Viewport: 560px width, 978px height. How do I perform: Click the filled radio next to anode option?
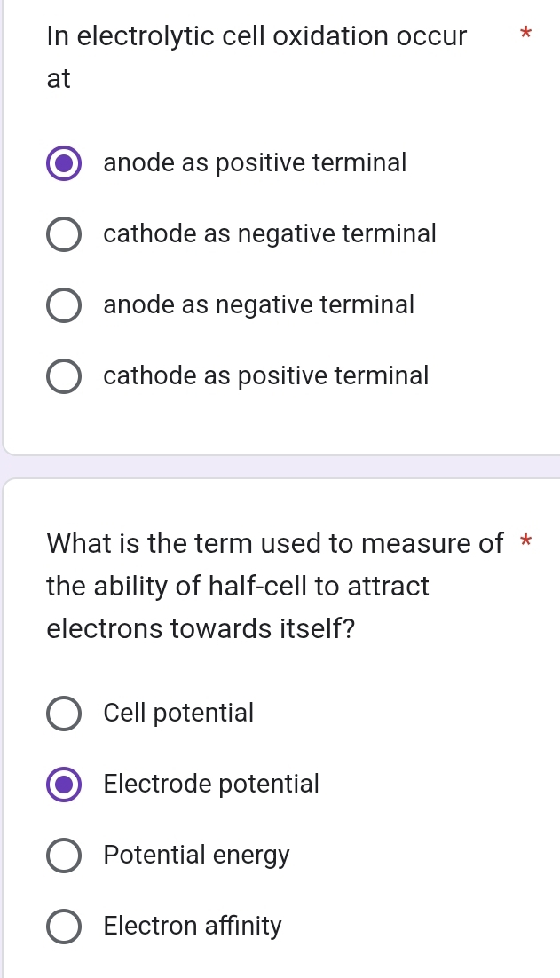tap(64, 163)
